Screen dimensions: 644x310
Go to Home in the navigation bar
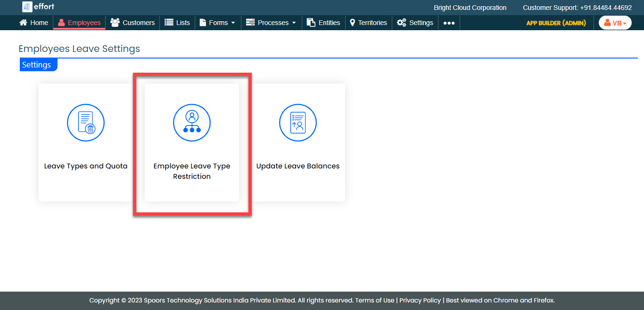33,23
